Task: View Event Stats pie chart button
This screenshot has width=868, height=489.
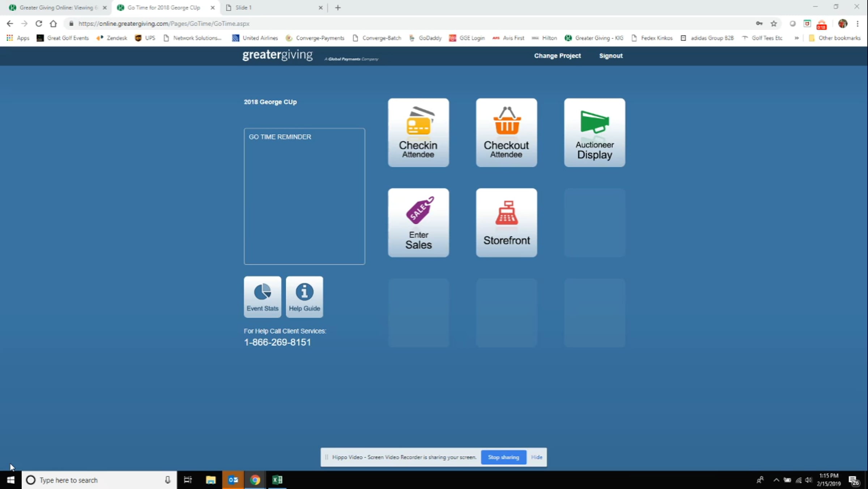Action: [x=263, y=297]
